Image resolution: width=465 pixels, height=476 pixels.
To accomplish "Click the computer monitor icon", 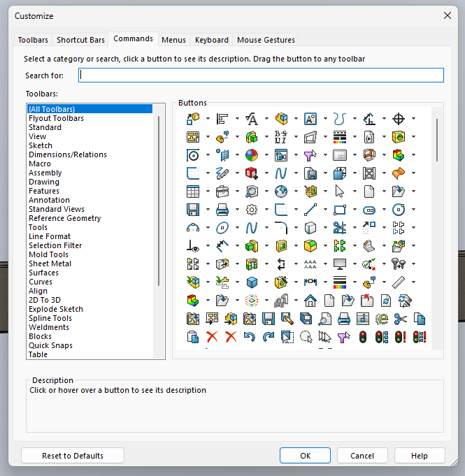I will click(340, 264).
